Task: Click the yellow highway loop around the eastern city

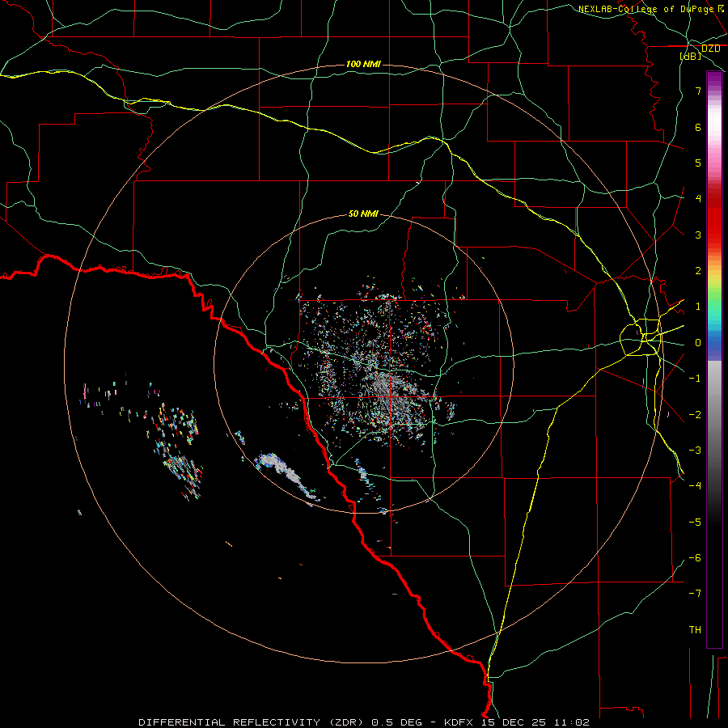Action: 641,337
